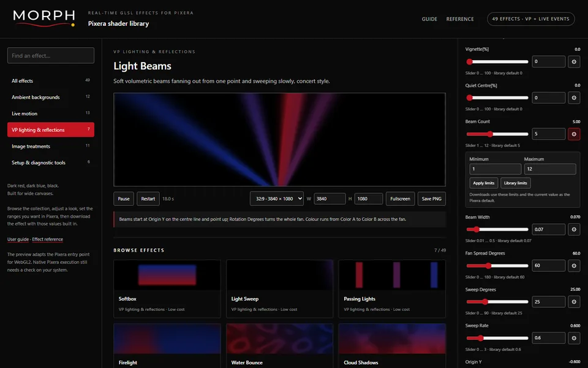This screenshot has height=368, width=588.
Task: Open the Effect reference link
Action: point(48,239)
